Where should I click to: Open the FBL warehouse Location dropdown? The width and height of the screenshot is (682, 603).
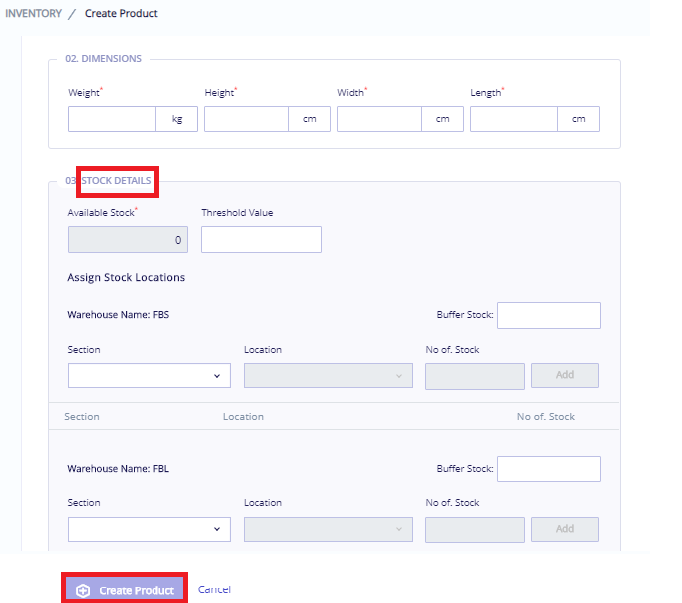(328, 529)
